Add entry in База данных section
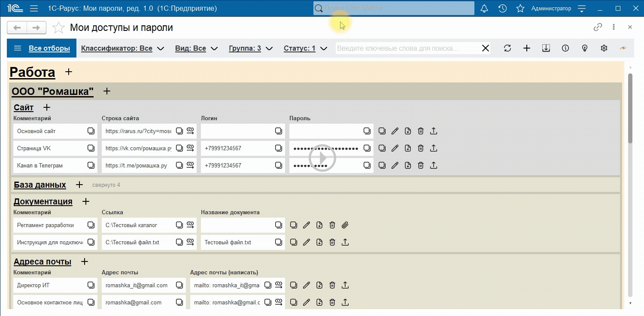 (79, 185)
